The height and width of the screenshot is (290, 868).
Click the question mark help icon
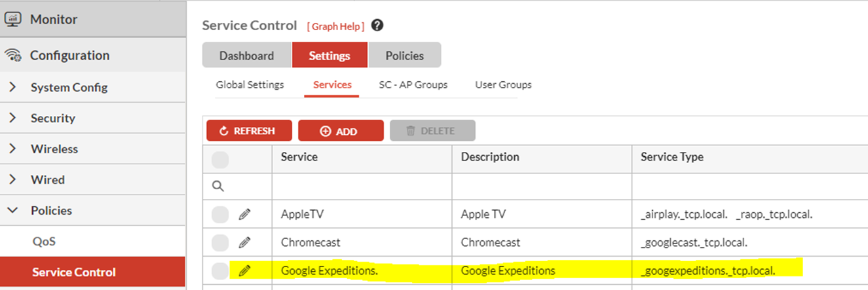point(377,26)
